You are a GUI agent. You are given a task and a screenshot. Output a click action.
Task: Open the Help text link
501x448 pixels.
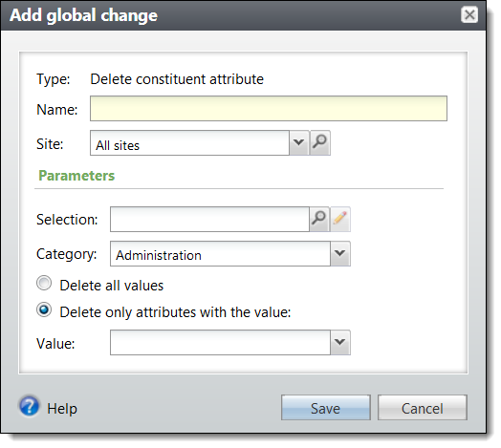click(x=62, y=409)
